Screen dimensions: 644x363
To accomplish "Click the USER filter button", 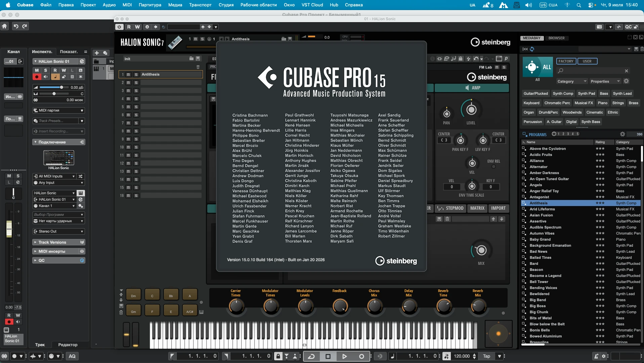I will tap(587, 61).
